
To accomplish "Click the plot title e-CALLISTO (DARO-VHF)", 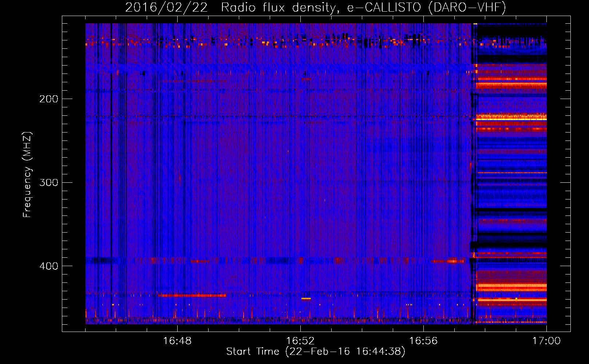I will [426, 7].
